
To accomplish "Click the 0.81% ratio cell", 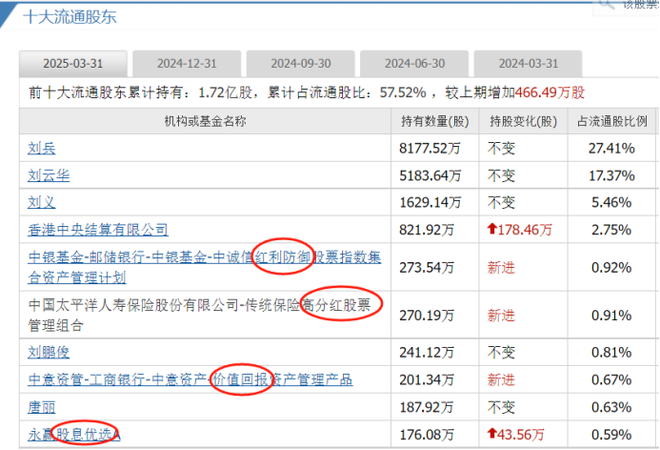I will pyautogui.click(x=612, y=352).
